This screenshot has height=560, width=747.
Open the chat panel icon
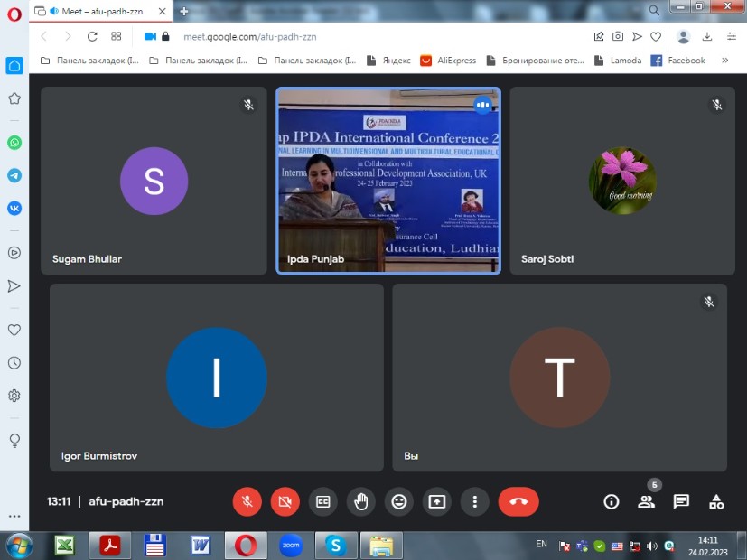[x=681, y=501]
